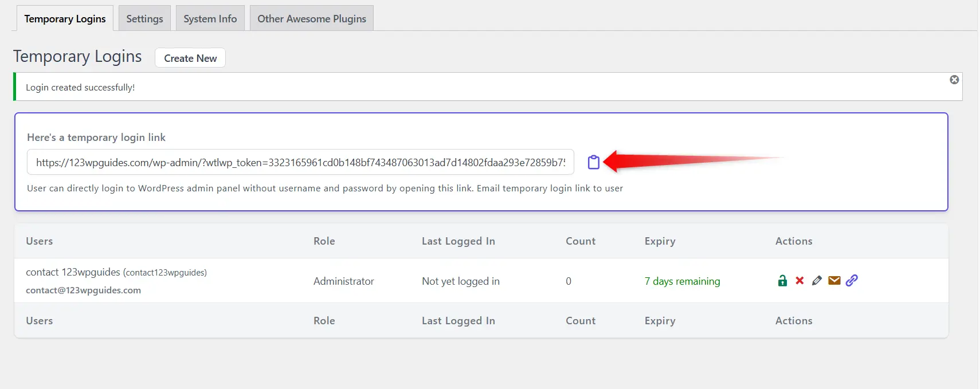
Task: Edit the temporary login using the pencil icon
Action: click(817, 281)
